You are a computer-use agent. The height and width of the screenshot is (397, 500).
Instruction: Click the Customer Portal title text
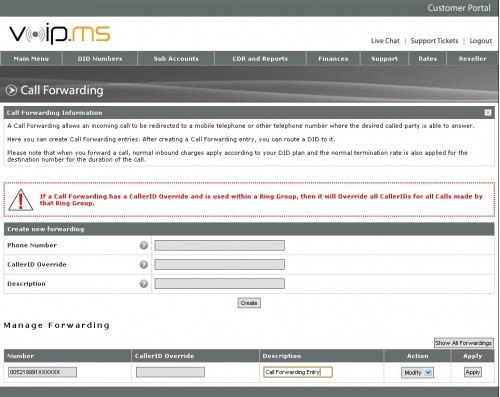[x=459, y=8]
